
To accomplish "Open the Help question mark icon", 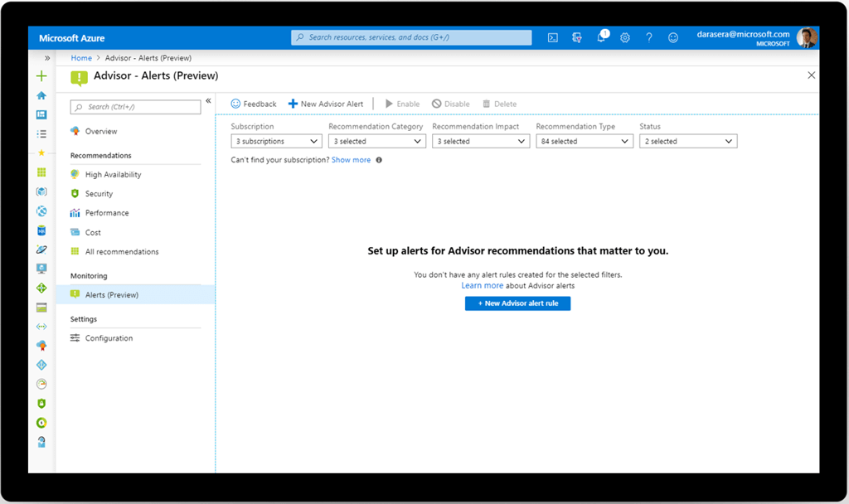I will click(x=648, y=37).
